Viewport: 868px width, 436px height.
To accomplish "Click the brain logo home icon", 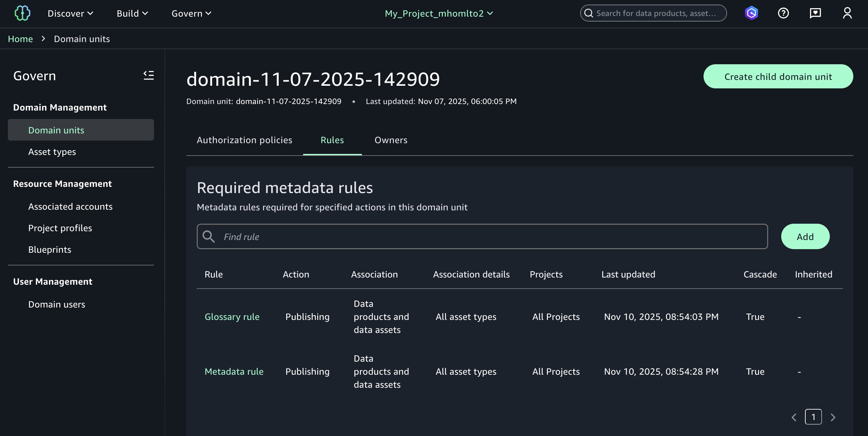I will [x=22, y=13].
